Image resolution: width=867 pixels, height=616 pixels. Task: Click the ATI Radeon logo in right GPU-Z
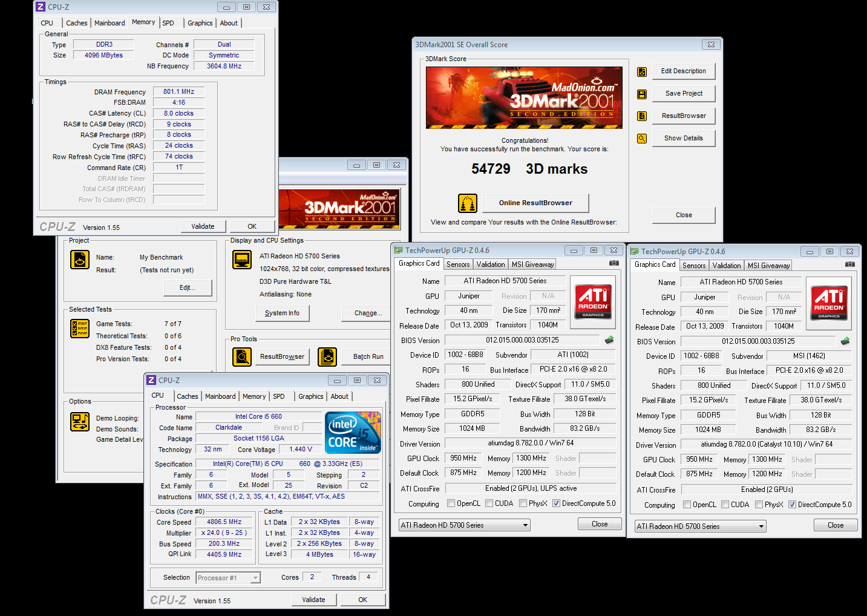(x=829, y=303)
